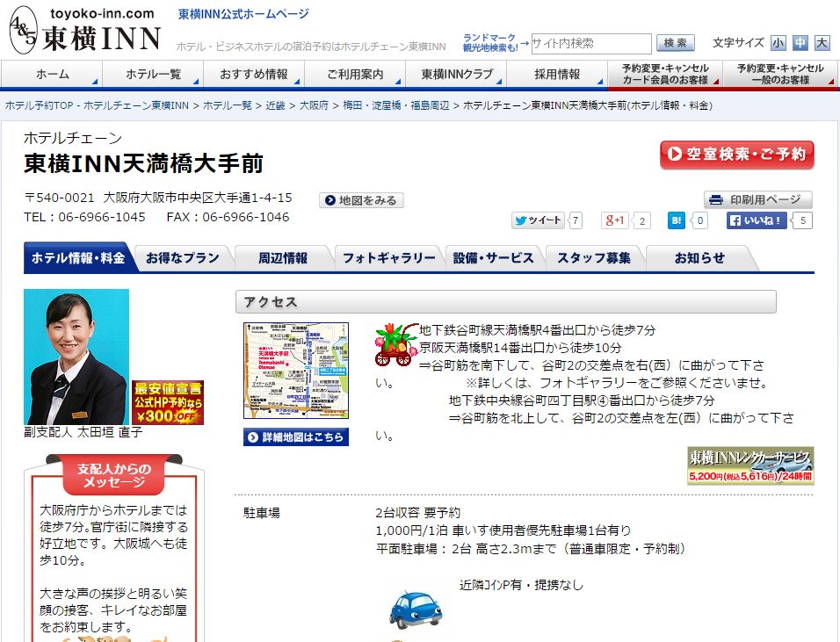Screen dimensions: 840x642
Task: Click the アクセス section header
Action: pos(506,302)
